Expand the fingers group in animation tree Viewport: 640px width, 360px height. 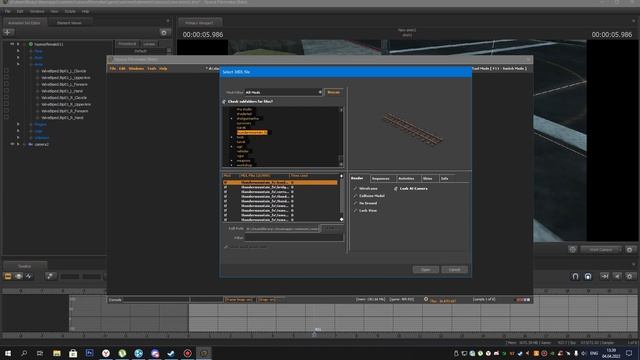click(x=18, y=124)
